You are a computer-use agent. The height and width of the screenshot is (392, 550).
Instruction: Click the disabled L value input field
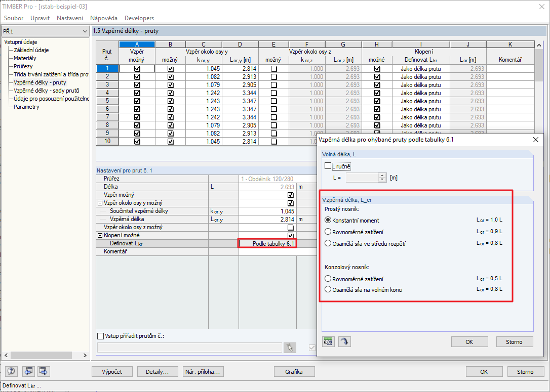click(362, 178)
